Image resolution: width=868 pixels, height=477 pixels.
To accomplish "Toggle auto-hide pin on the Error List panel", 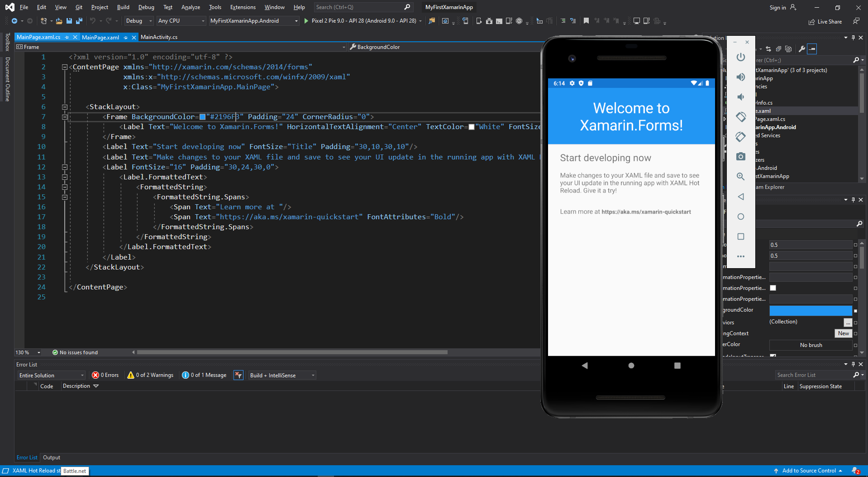I will [x=853, y=364].
